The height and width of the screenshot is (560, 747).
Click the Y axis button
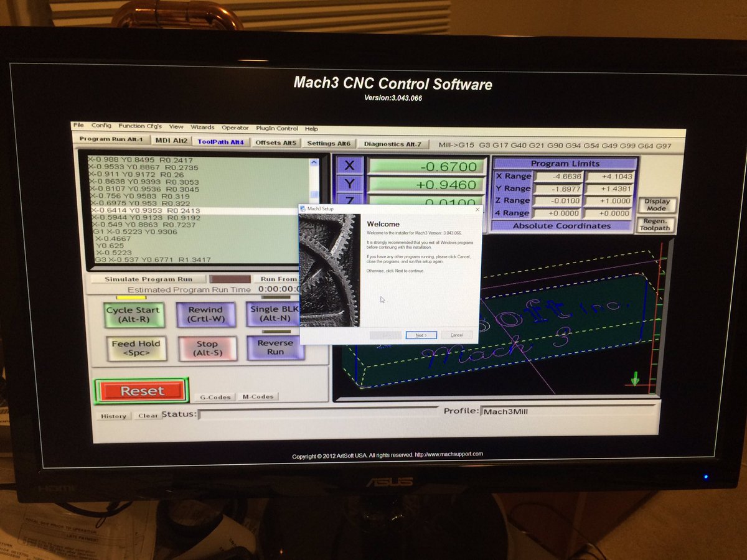pos(349,184)
